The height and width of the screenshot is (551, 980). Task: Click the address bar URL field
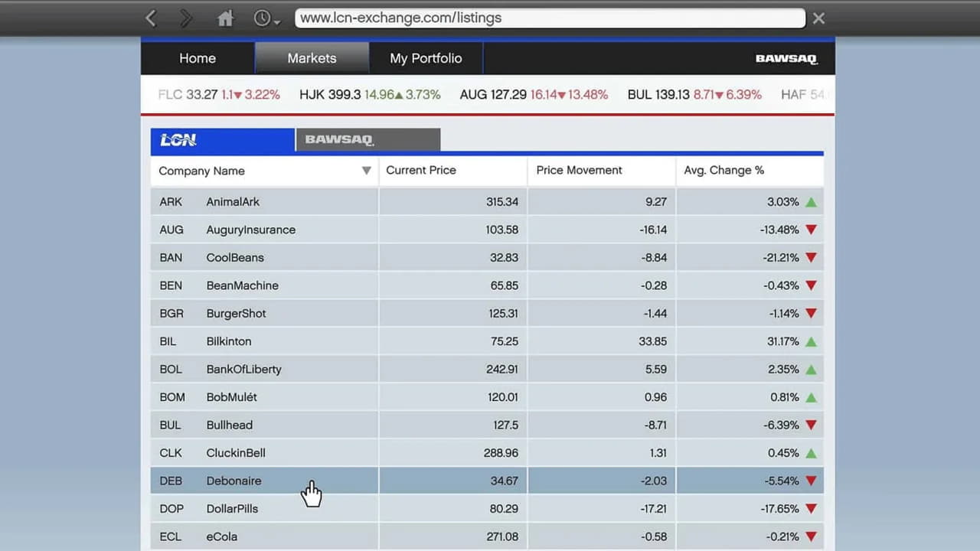550,18
